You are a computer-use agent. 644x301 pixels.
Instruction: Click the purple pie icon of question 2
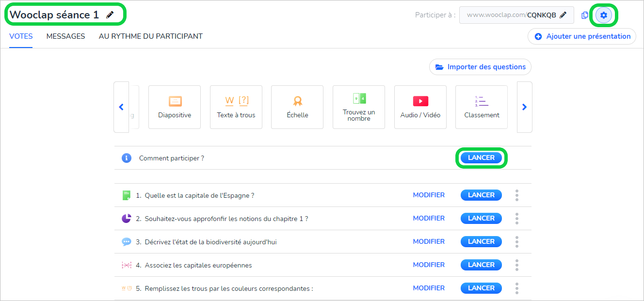127,219
